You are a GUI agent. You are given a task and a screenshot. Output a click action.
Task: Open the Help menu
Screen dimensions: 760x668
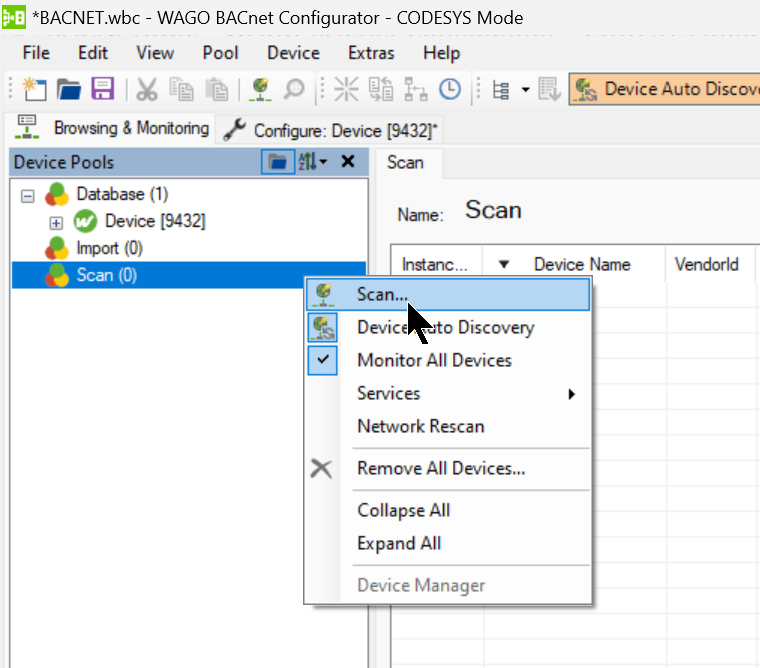(x=441, y=53)
